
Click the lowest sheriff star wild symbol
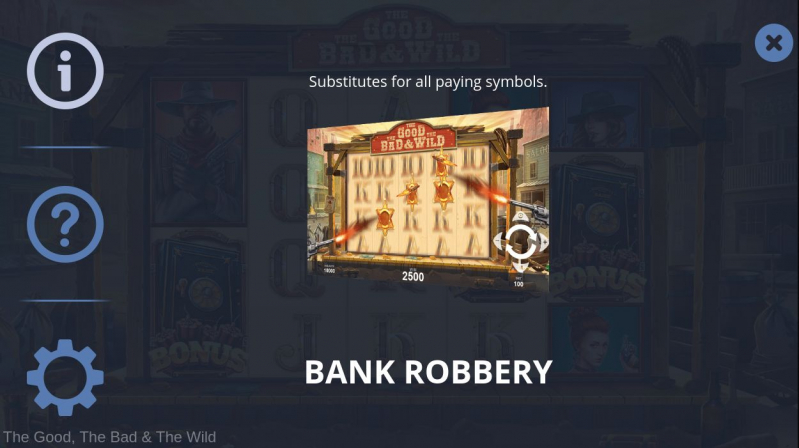(x=385, y=218)
